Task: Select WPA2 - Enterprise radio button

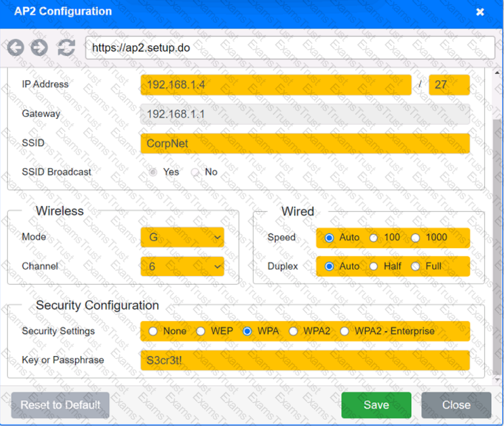Action: pyautogui.click(x=345, y=331)
